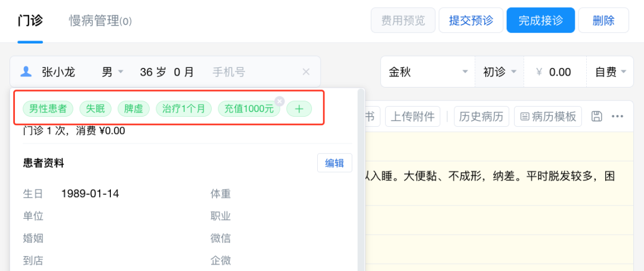Viewport: 644px width, 271px height.
Task: Open 历史病历 records
Action: pos(481,116)
